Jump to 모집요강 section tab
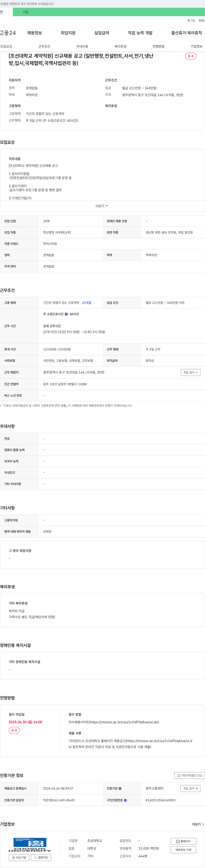 click(x=6, y=47)
